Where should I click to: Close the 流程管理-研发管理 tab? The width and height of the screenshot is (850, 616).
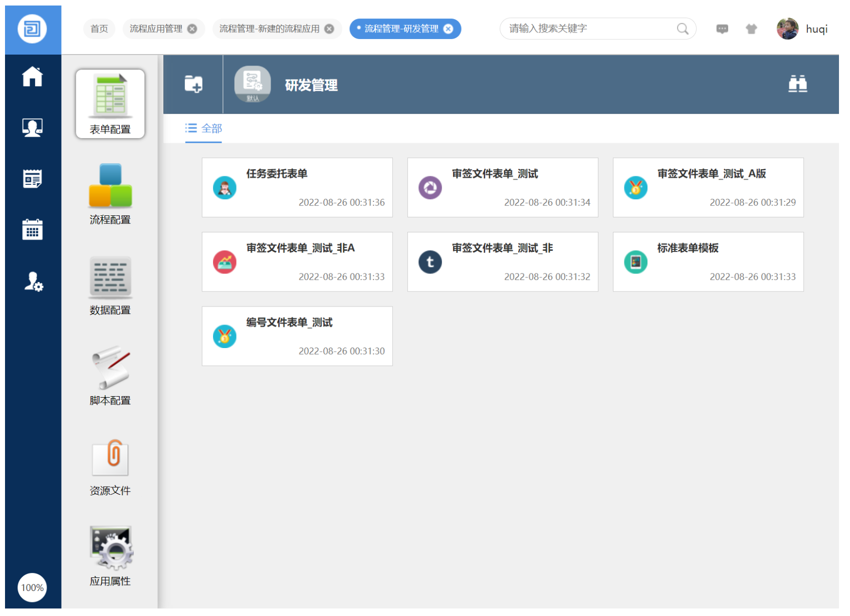pos(449,29)
